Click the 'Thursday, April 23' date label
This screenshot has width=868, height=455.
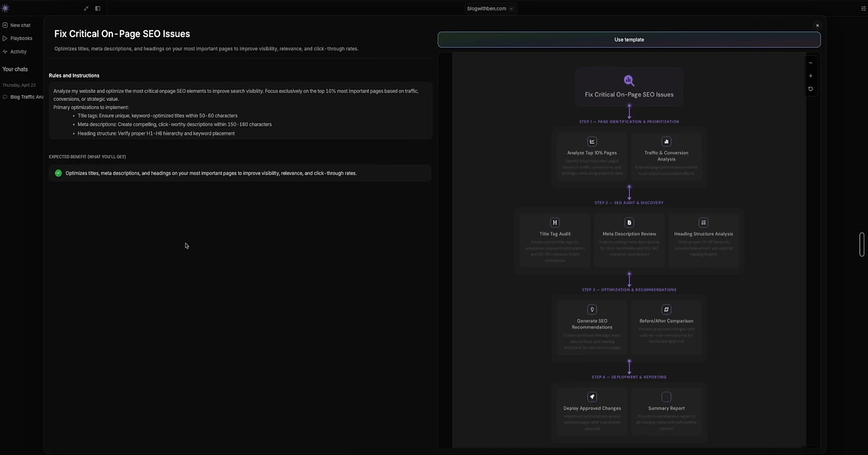[19, 85]
